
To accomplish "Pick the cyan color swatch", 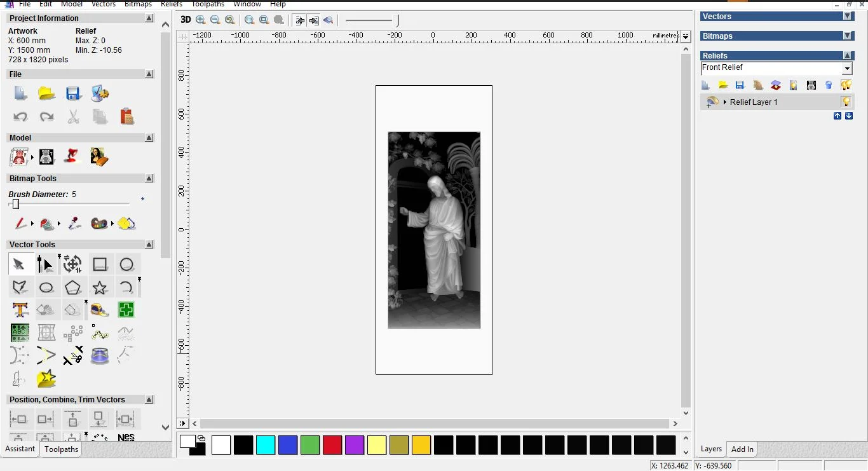I will [x=266, y=445].
